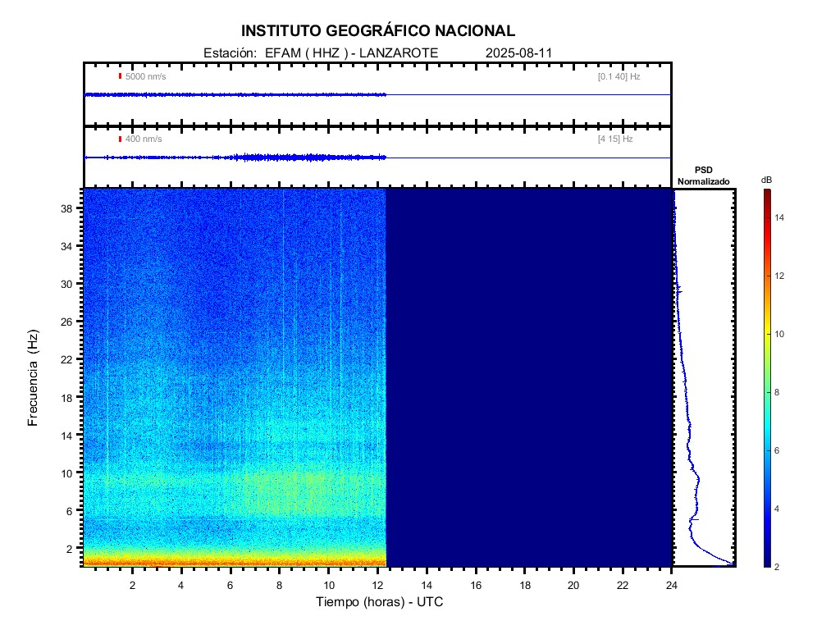Click the 5000 nm/s amplitude scale label
Image resolution: width=840 pixels, height=630 pixels.
pos(146,76)
